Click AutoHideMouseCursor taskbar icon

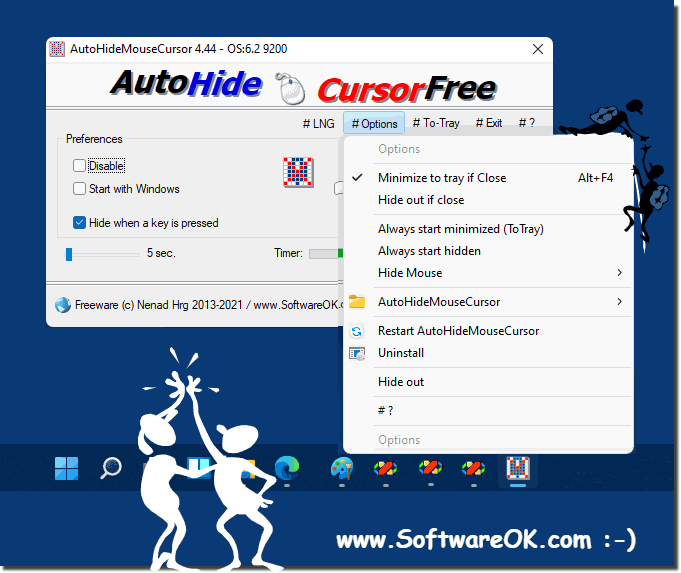pos(518,468)
